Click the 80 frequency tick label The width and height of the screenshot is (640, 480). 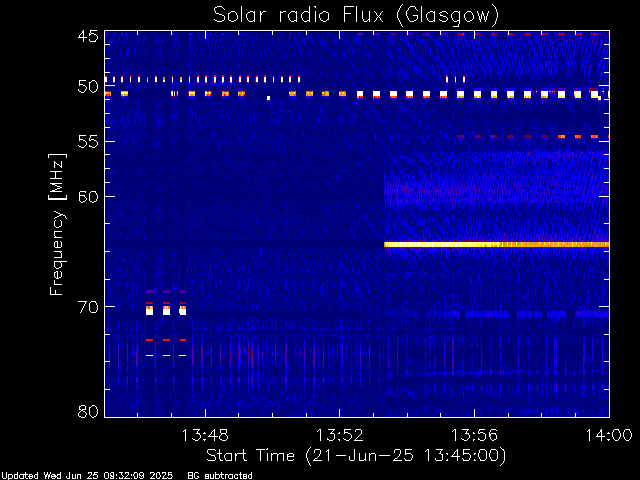88,411
